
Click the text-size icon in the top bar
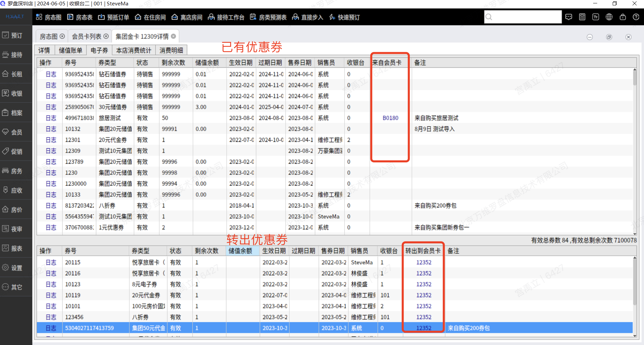595,17
